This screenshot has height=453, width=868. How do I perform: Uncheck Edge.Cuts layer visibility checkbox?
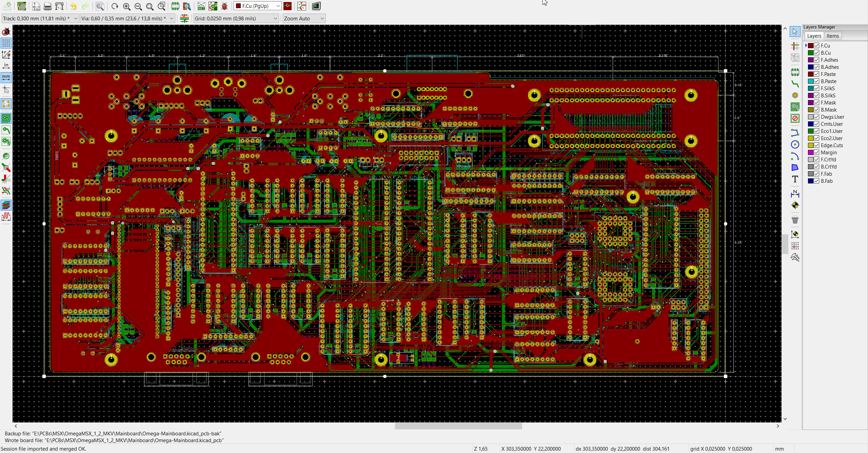pyautogui.click(x=816, y=145)
